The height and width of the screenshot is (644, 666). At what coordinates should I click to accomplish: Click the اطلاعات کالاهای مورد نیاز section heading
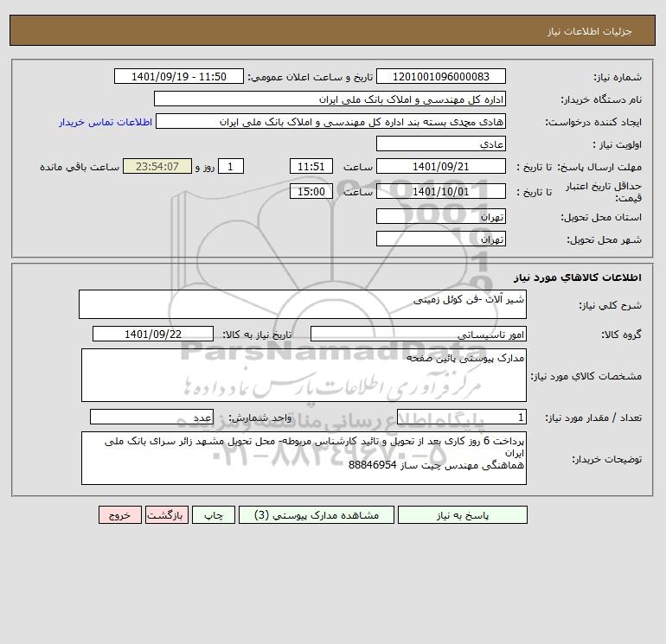(578, 277)
